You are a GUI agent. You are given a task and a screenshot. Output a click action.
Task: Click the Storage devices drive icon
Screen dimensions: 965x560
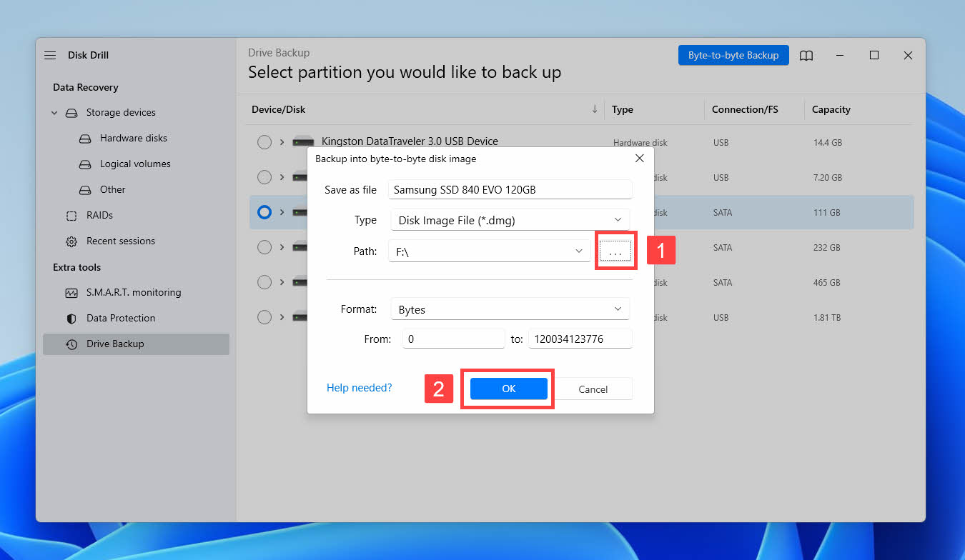tap(71, 113)
